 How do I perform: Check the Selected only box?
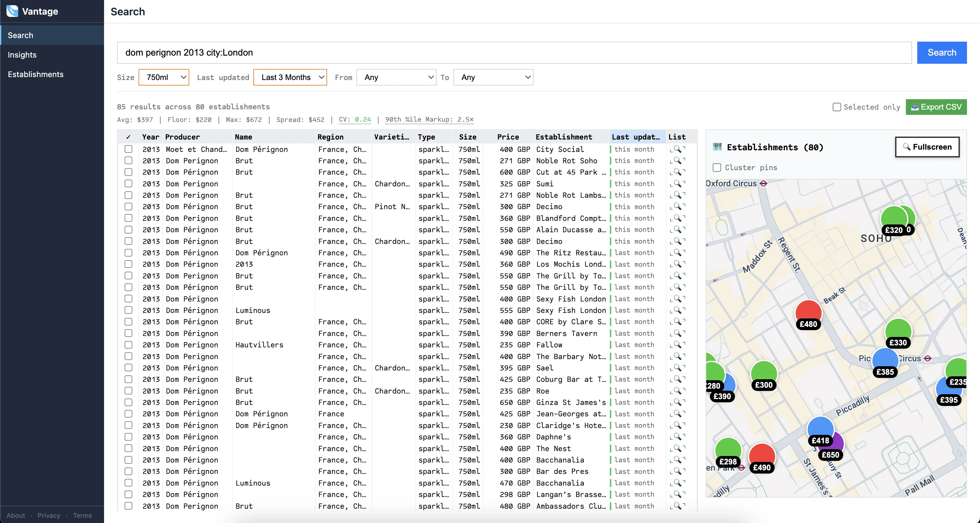837,107
